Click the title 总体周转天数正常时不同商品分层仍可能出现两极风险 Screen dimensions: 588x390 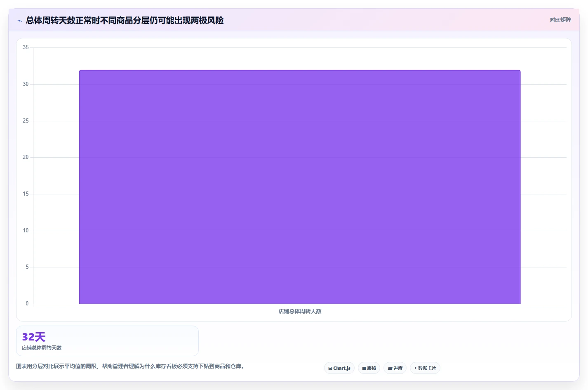tap(125, 21)
